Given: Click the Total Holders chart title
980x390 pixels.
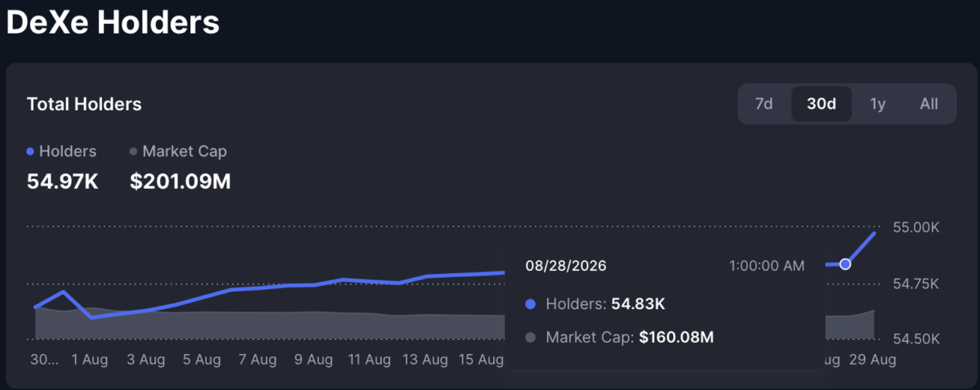Looking at the screenshot, I should pos(84,105).
